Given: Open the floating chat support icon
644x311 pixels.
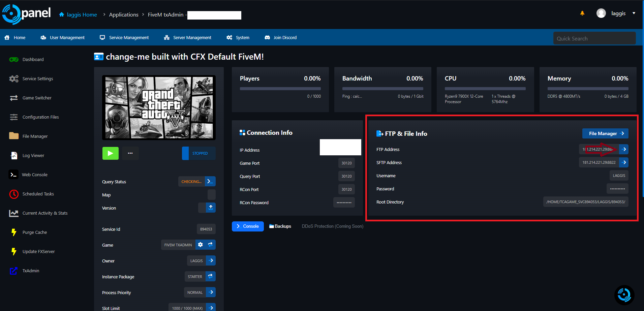Looking at the screenshot, I should tap(624, 295).
